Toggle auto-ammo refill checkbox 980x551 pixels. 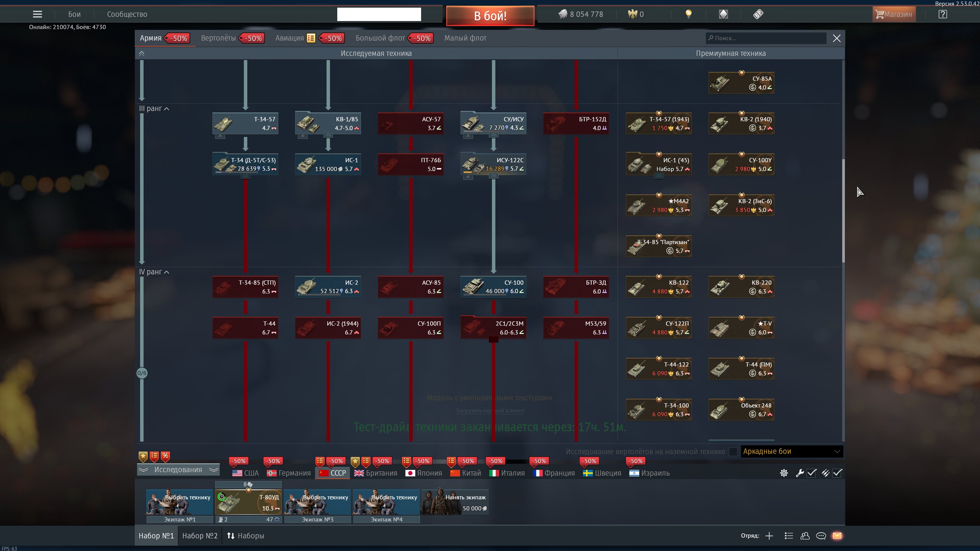point(837,473)
